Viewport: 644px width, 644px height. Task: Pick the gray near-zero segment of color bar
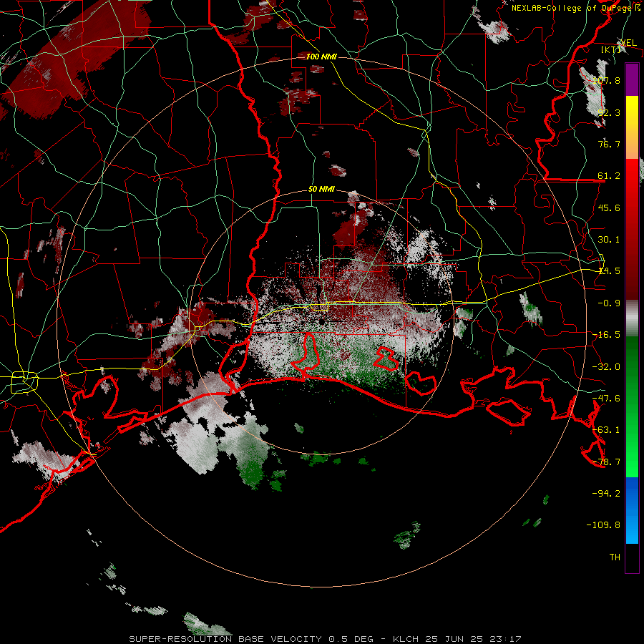tap(632, 318)
